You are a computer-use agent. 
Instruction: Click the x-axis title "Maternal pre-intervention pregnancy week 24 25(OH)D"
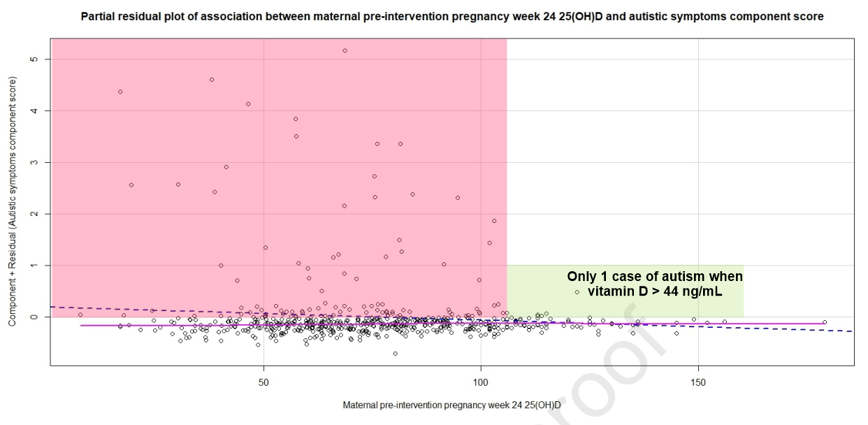(452, 405)
